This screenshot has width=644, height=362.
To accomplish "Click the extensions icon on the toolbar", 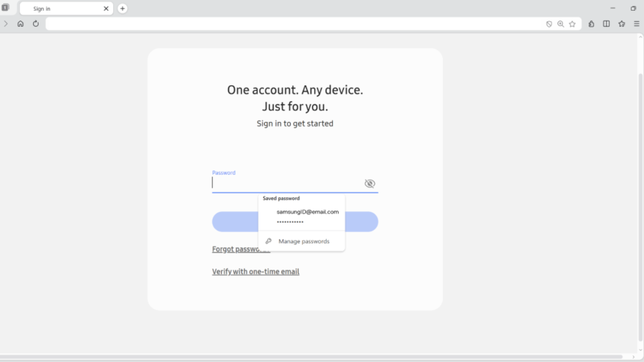I will 591,24.
